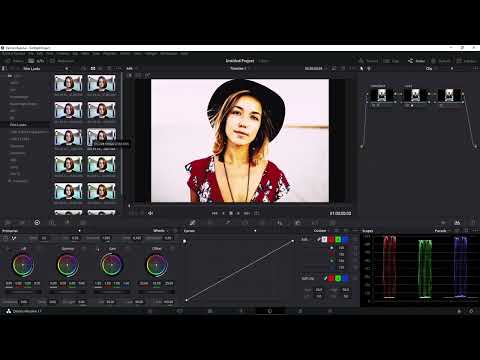This screenshot has height=360, width=480.
Task: Open the Wheels mode dropdown in Primaries
Action: tap(161, 231)
